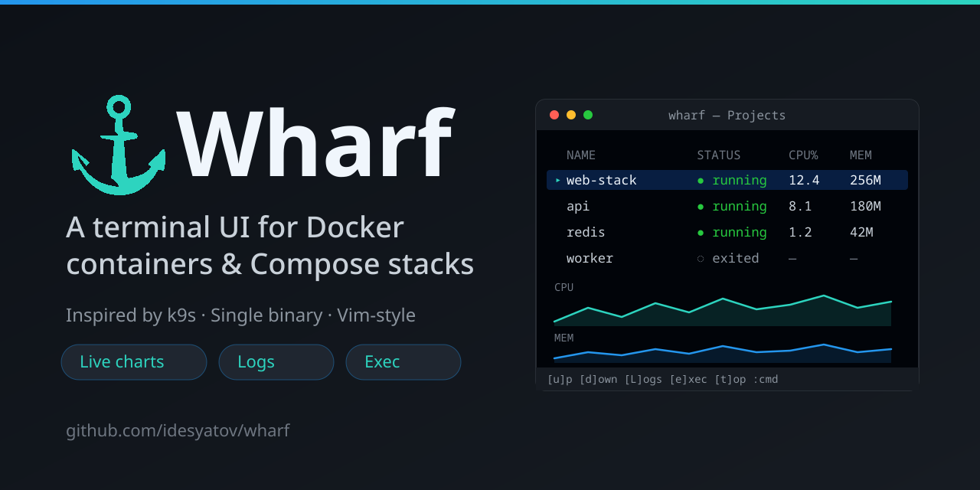Click the MEM chart label
The image size is (980, 490).
[563, 338]
